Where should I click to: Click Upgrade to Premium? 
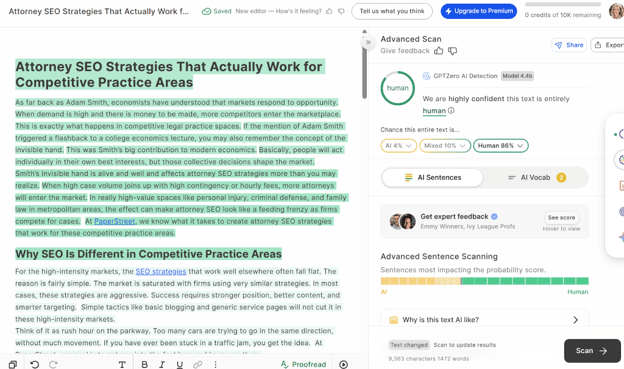479,11
